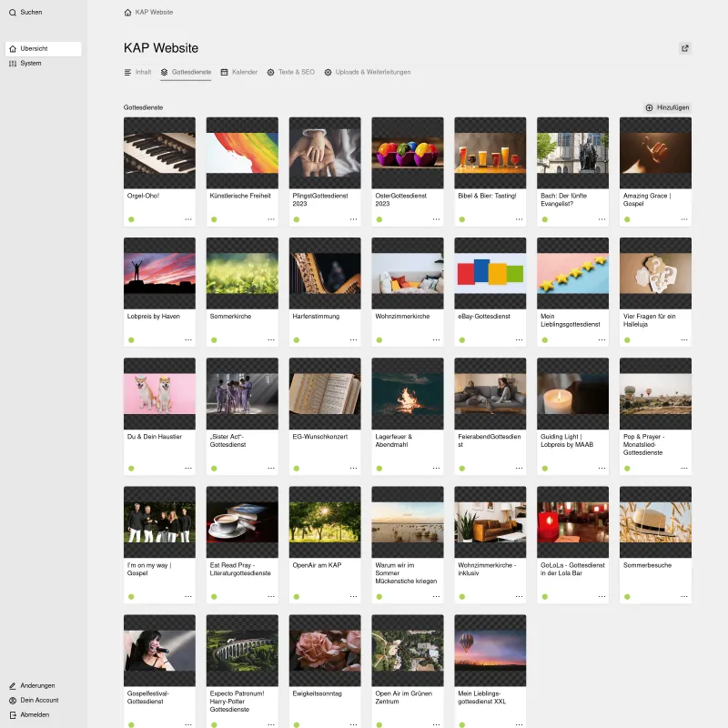The height and width of the screenshot is (728, 728).
Task: Toggle the green status dot on Sommerkirche
Action: (213, 339)
